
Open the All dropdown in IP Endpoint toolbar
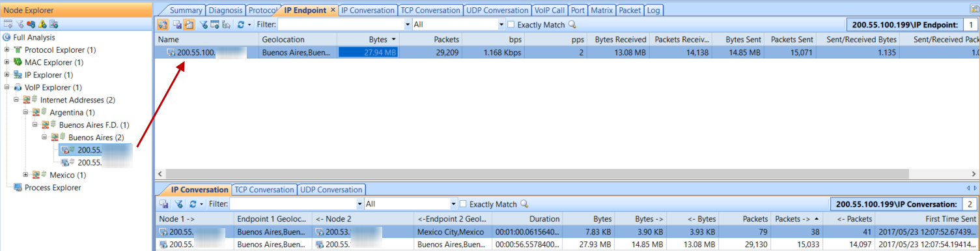[x=501, y=25]
